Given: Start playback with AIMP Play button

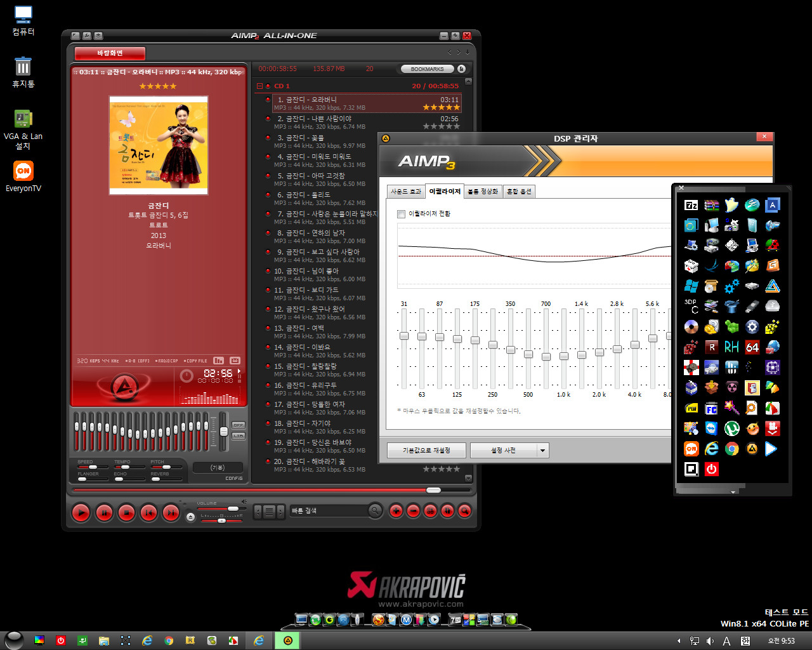Looking at the screenshot, I should click(81, 512).
